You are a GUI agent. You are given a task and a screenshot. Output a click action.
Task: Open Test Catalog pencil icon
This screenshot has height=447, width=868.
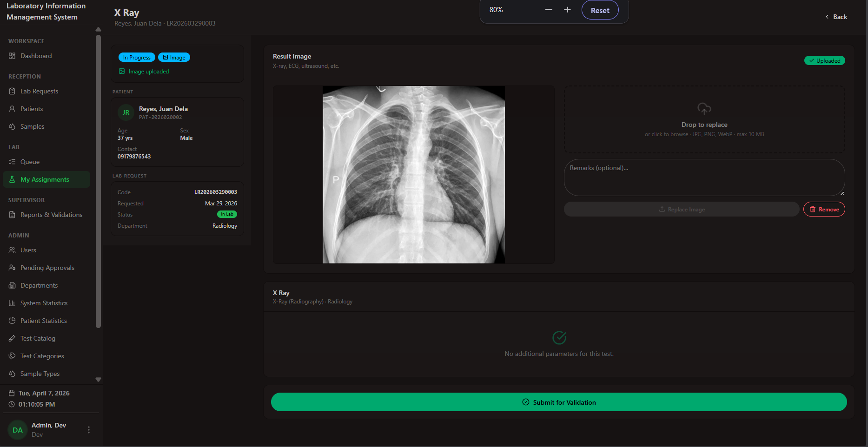[x=12, y=338]
